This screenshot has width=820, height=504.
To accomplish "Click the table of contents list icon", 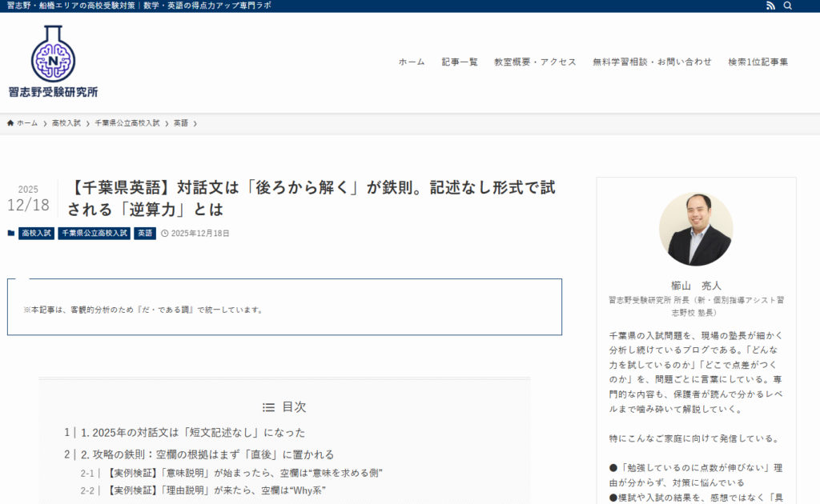I will 269,407.
